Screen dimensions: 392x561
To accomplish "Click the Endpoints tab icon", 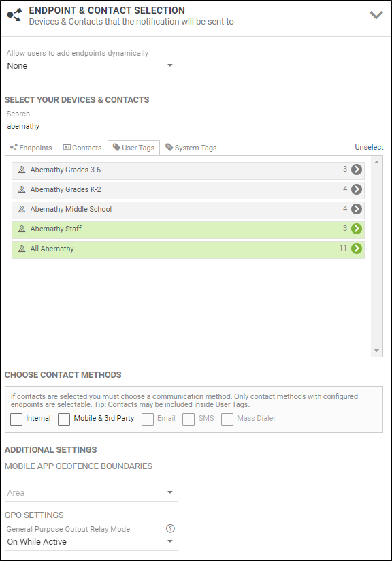I will (14, 148).
